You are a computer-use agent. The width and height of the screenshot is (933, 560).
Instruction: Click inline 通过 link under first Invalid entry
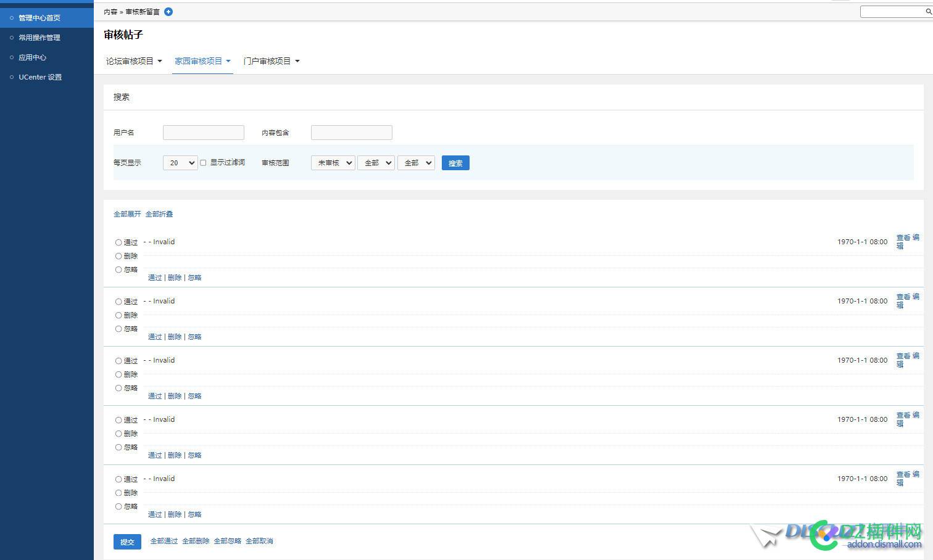click(x=155, y=278)
